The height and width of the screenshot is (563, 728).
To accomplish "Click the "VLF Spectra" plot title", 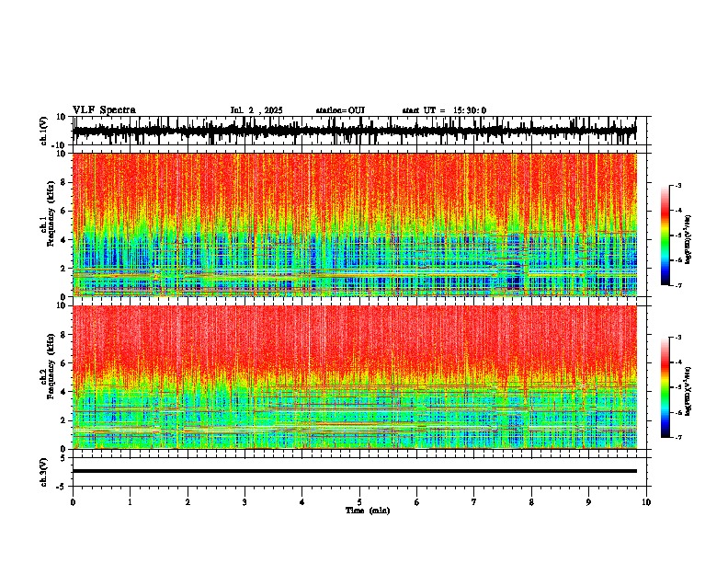I will point(104,110).
